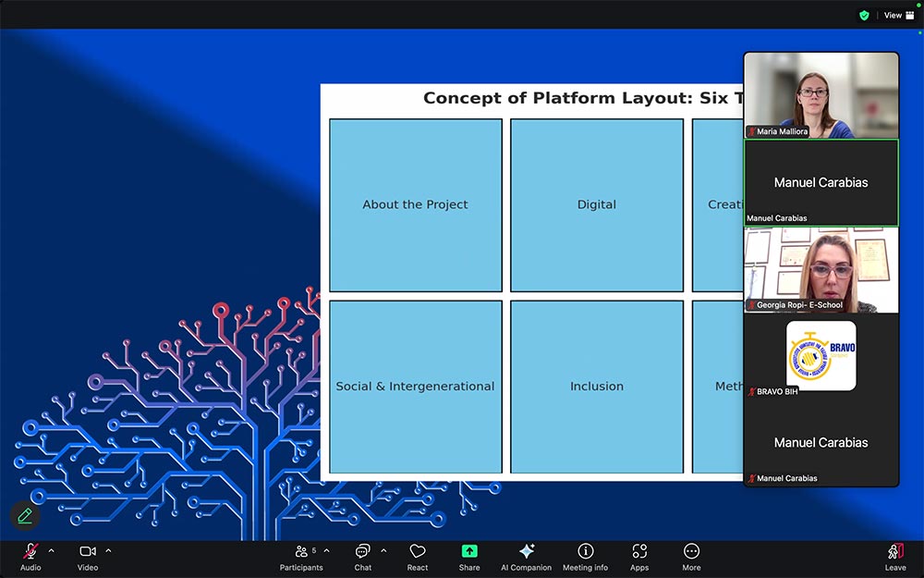This screenshot has width=924, height=578.
Task: Show Meeting info details
Action: pos(585,556)
